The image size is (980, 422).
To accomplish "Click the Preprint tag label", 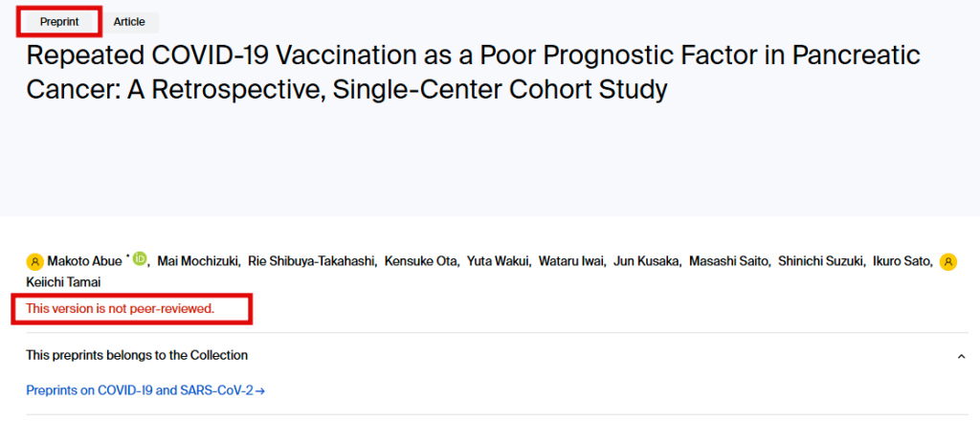I will [x=59, y=22].
